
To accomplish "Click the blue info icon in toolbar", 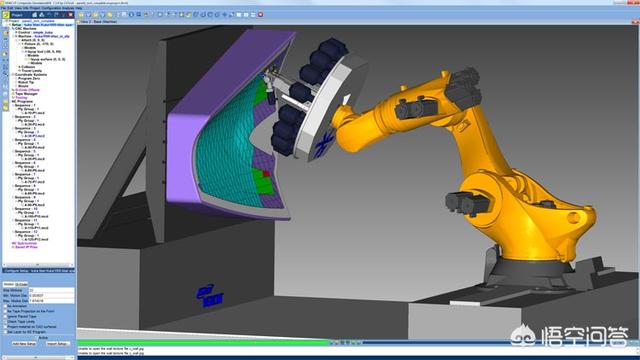I will [x=131, y=14].
